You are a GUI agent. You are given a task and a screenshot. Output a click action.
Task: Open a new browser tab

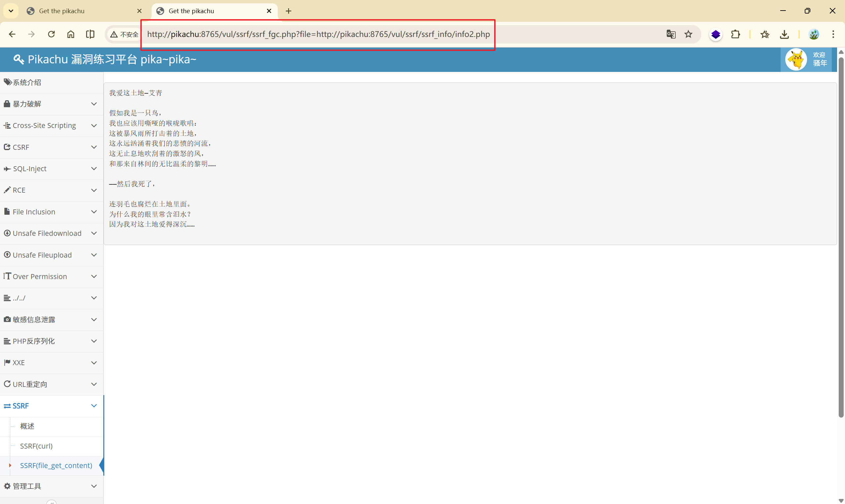point(288,11)
